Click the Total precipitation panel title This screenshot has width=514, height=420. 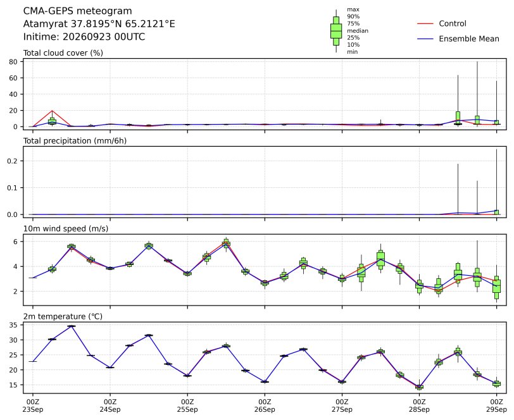[x=75, y=141]
